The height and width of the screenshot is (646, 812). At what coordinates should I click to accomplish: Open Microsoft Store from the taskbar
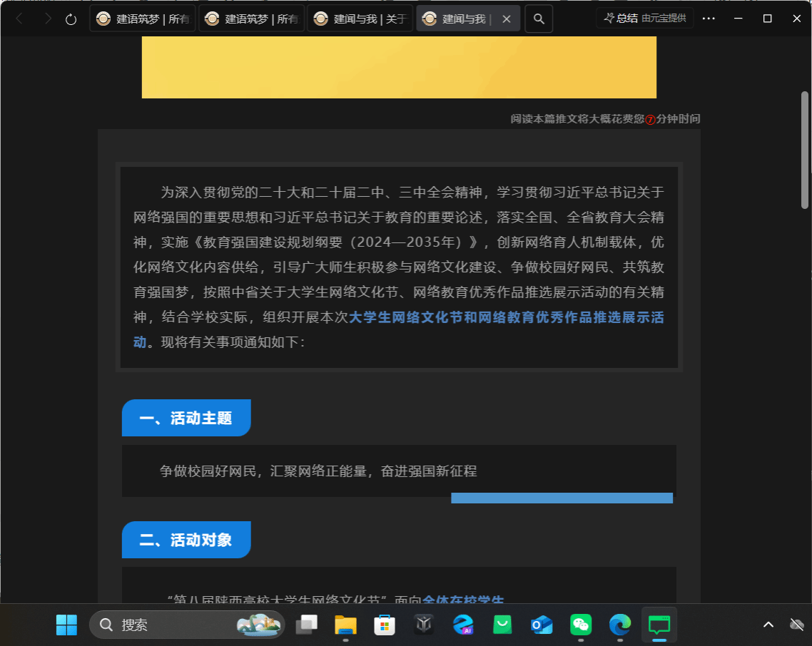pyautogui.click(x=385, y=625)
